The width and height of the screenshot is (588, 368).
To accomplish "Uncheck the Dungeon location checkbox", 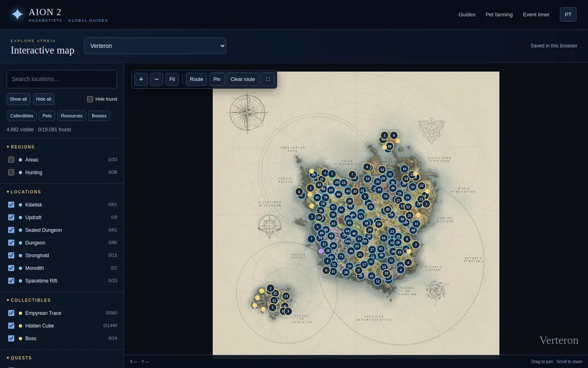I will (x=11, y=243).
